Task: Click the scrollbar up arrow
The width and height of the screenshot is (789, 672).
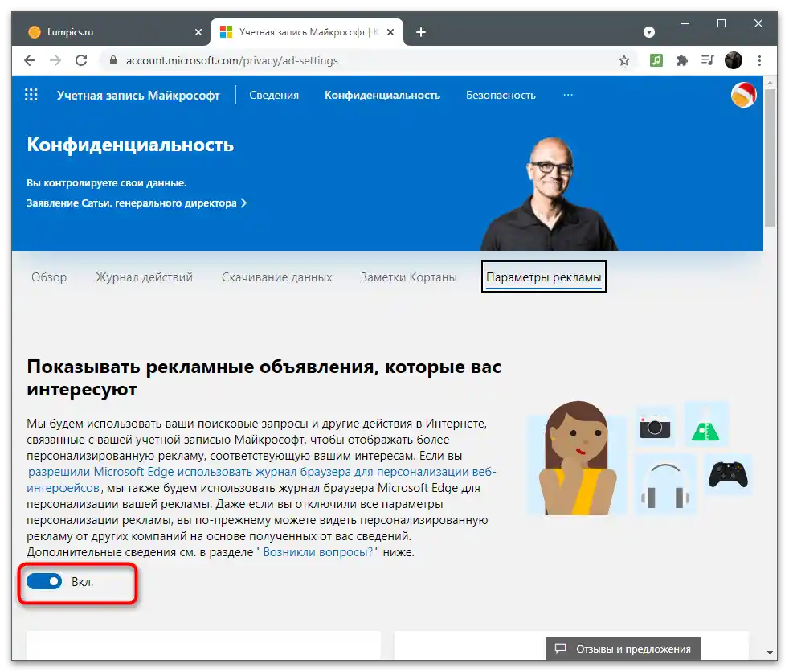Action: tap(770, 82)
